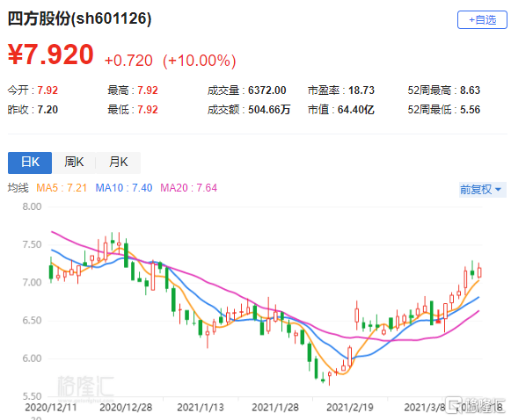The width and height of the screenshot is (511, 420).
Task: Click the 昨收 previous close value 7.20
Action: pos(47,110)
